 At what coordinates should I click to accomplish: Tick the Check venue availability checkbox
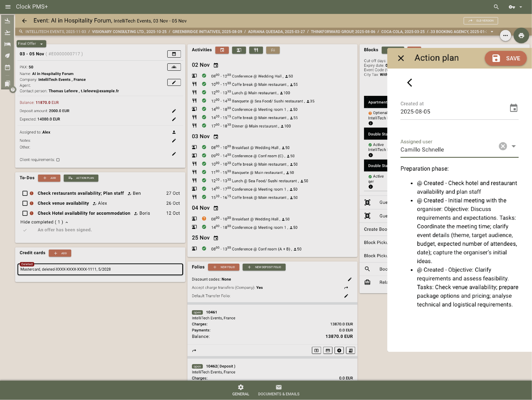point(25,203)
